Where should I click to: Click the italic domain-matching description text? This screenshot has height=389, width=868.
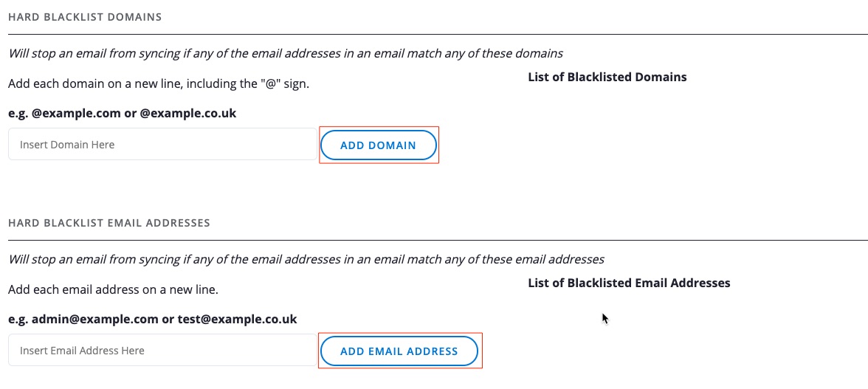(286, 53)
